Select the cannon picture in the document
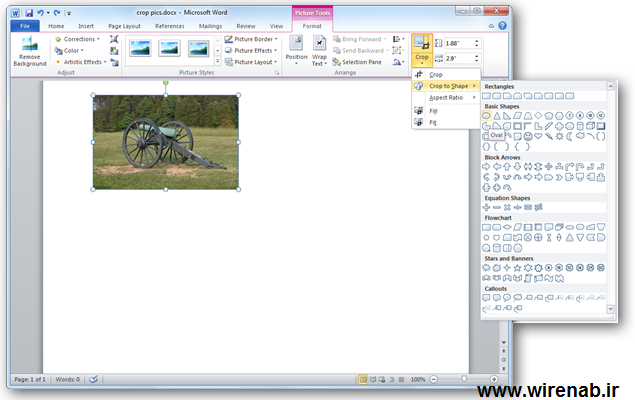 coord(165,142)
